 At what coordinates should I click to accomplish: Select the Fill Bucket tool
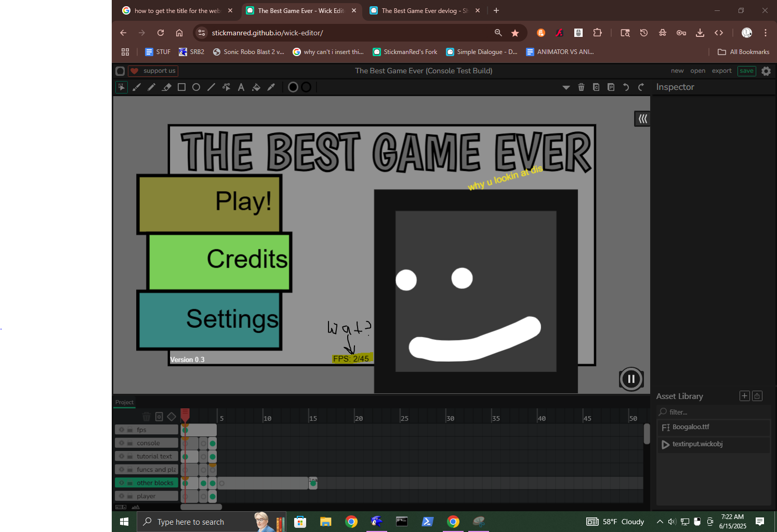point(256,87)
